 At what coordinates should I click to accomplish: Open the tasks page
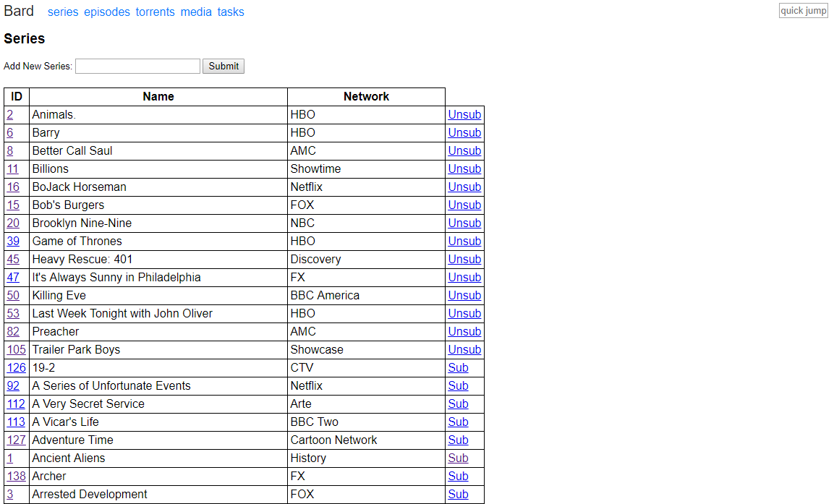pyautogui.click(x=231, y=12)
